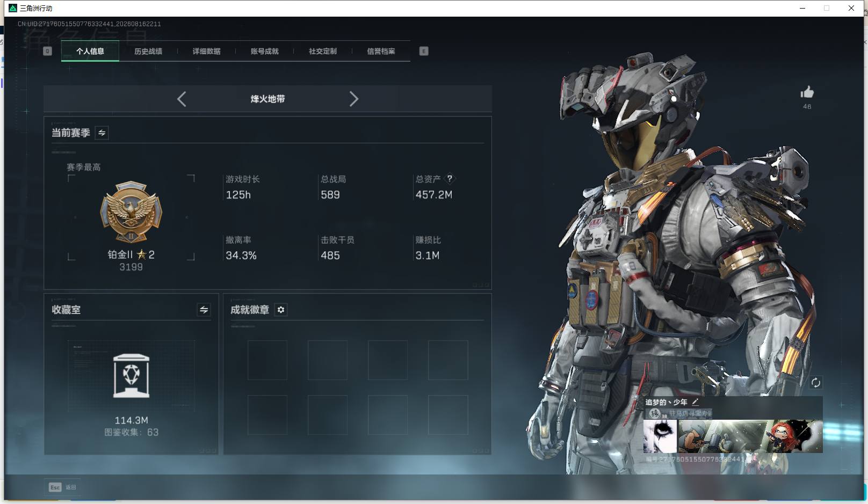Click the 114.3M collection value
868x504 pixels.
coord(132,420)
